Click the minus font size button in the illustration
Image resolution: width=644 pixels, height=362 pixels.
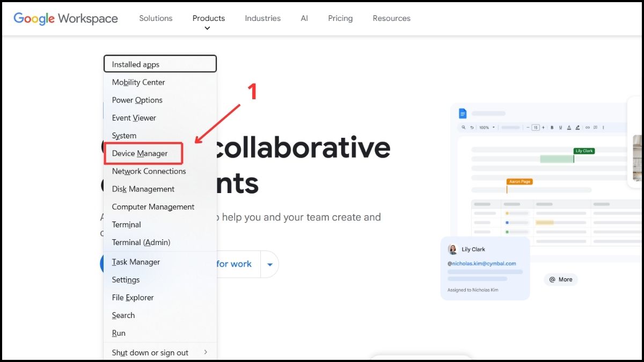(528, 128)
